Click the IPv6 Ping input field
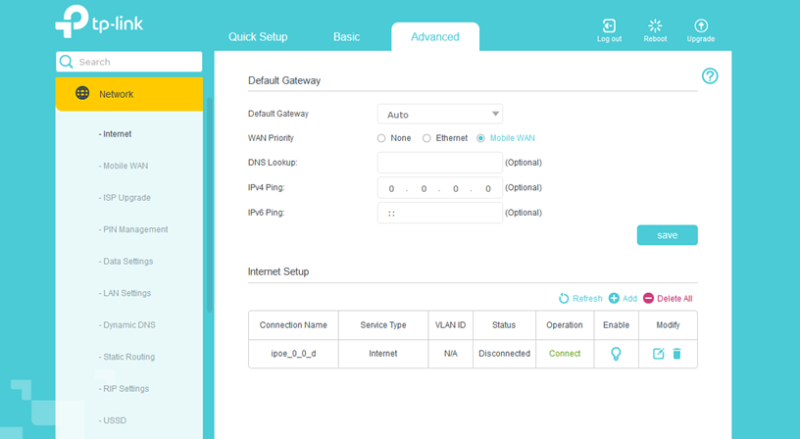The image size is (800, 439). pyautogui.click(x=440, y=213)
